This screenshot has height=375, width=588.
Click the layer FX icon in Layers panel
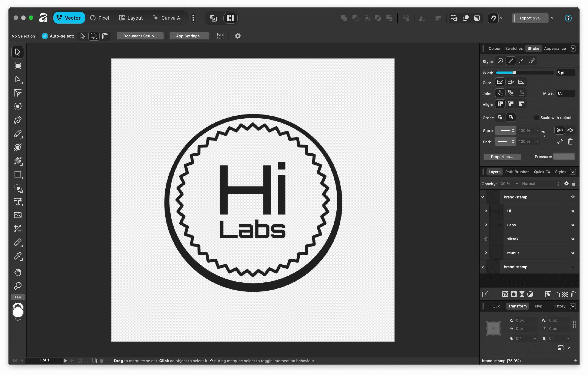tap(505, 294)
